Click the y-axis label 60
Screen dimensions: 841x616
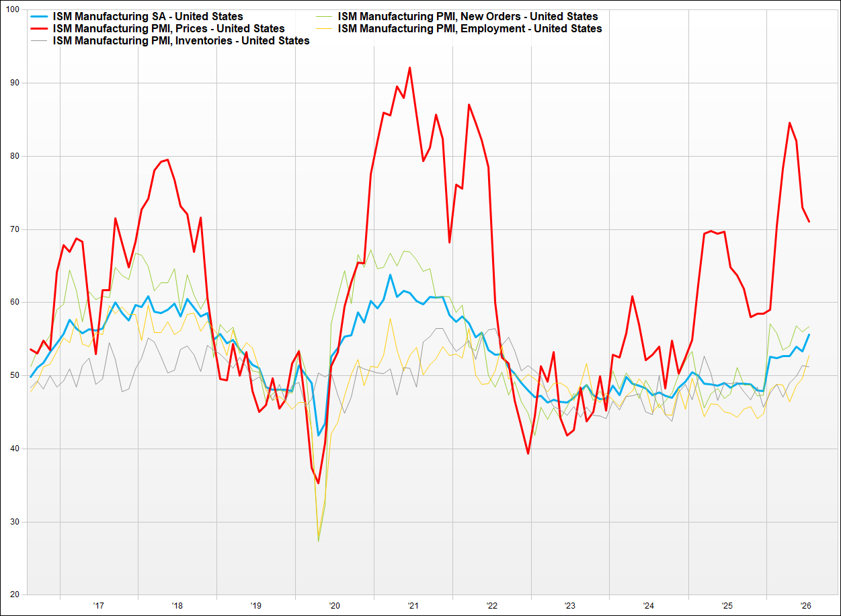point(14,303)
